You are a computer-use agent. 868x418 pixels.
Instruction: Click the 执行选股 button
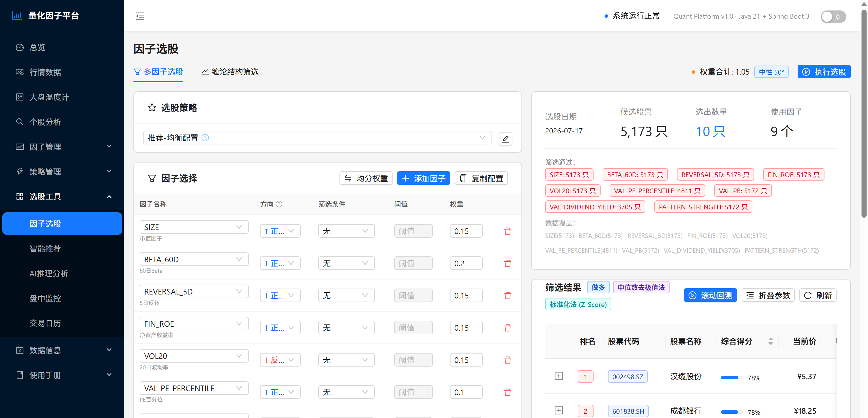click(x=824, y=72)
